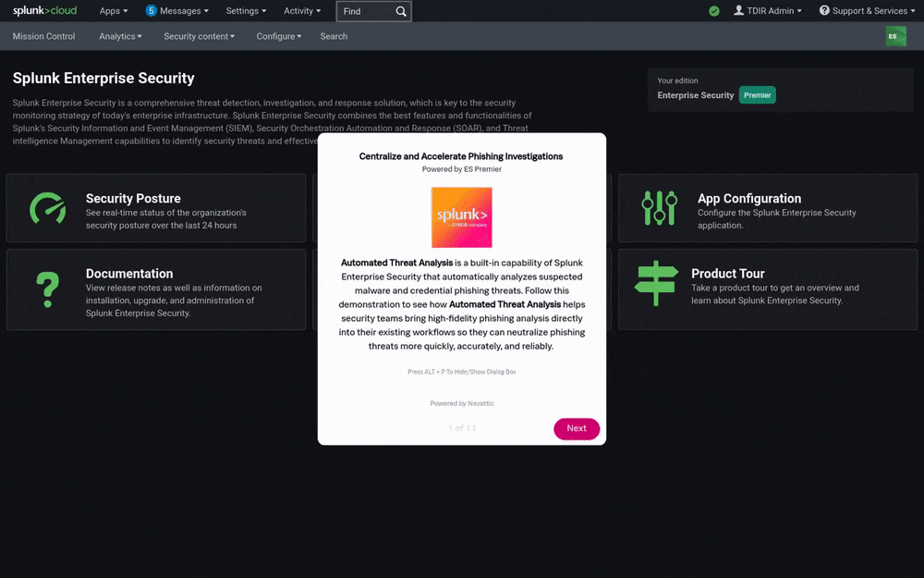Screen dimensions: 924x578
Task: Click the search magnifier icon in Find box
Action: click(401, 11)
